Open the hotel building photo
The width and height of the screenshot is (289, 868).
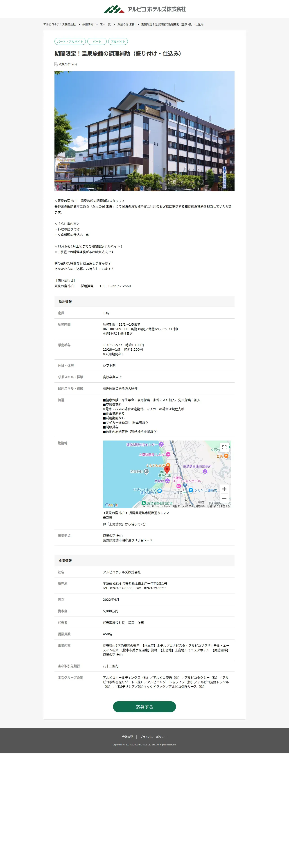[144, 131]
